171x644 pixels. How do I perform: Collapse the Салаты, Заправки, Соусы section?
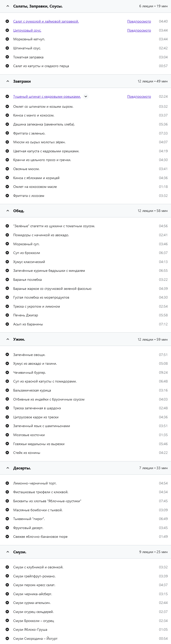[8, 6]
